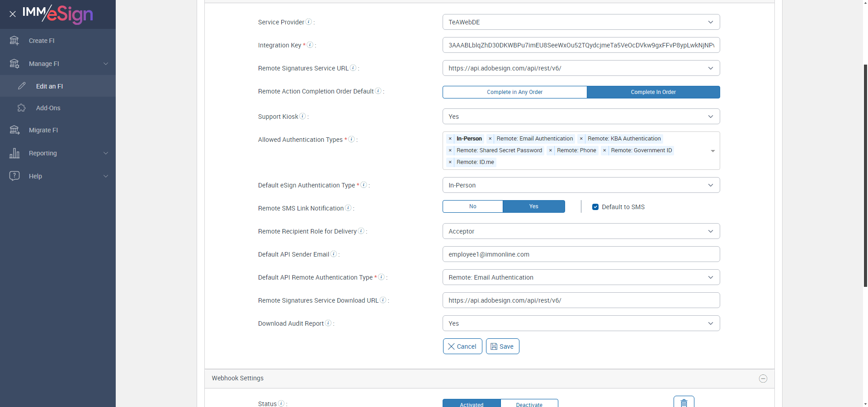The height and width of the screenshot is (407, 868).
Task: Open Default eSign Authentication Type dropdown
Action: tap(581, 185)
